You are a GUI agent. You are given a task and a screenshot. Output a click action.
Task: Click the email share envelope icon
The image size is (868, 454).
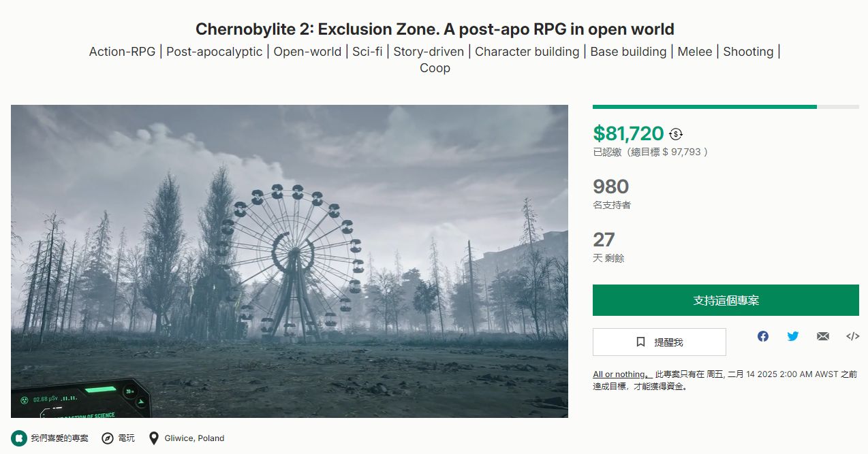coord(823,336)
